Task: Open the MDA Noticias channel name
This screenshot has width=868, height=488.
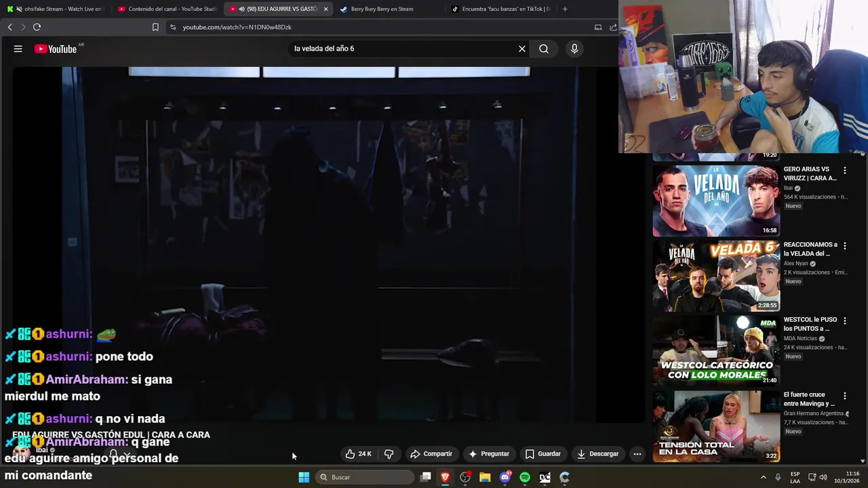Action: point(800,339)
